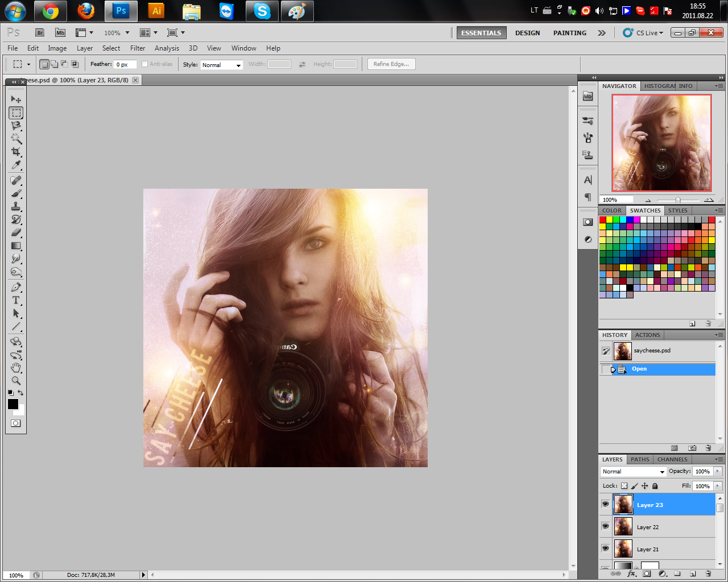Click the foreground color swatch
Viewport: 728px width, 582px height.
[13, 404]
